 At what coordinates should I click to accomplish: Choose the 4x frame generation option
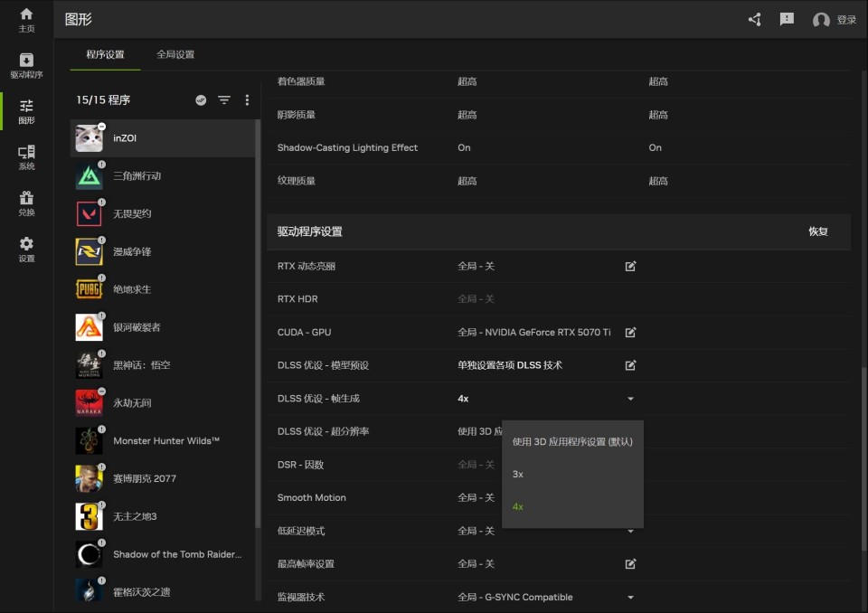[x=572, y=506]
